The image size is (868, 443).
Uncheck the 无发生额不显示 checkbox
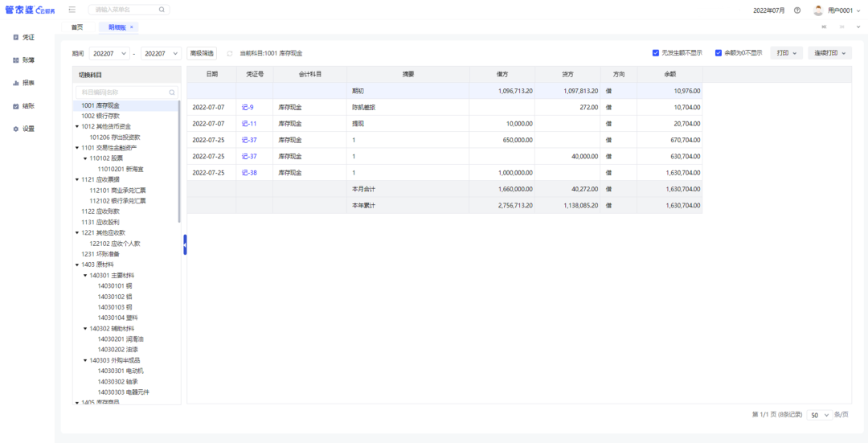click(x=656, y=53)
